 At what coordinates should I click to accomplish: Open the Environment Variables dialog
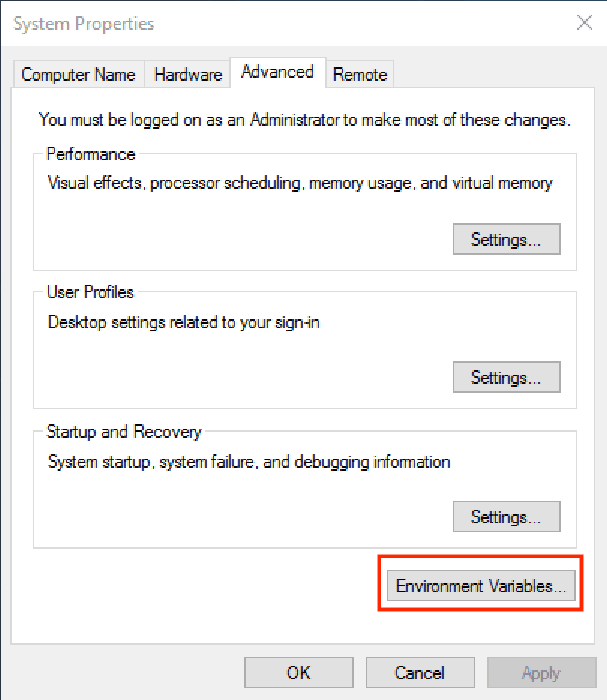click(480, 586)
